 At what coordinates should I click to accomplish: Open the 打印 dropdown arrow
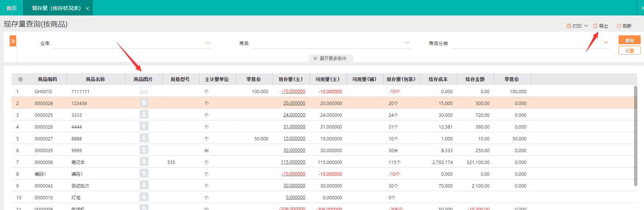tap(586, 26)
